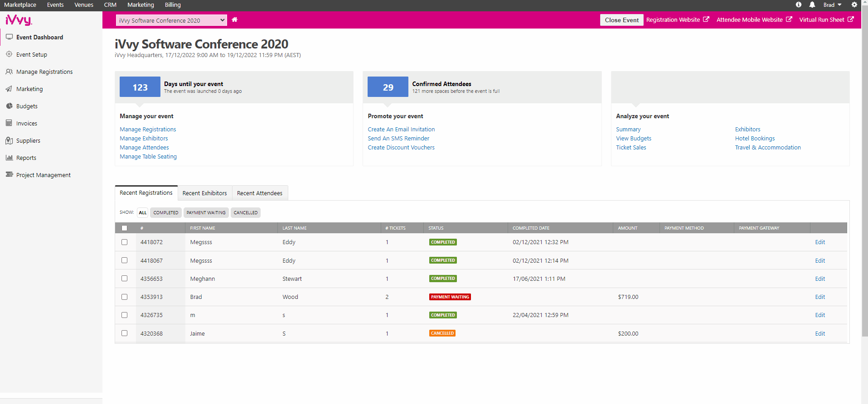Click the Reports bar chart icon

pos(9,158)
